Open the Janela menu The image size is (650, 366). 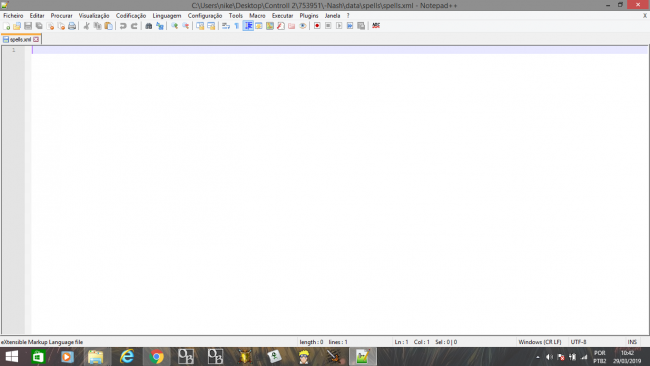click(332, 16)
